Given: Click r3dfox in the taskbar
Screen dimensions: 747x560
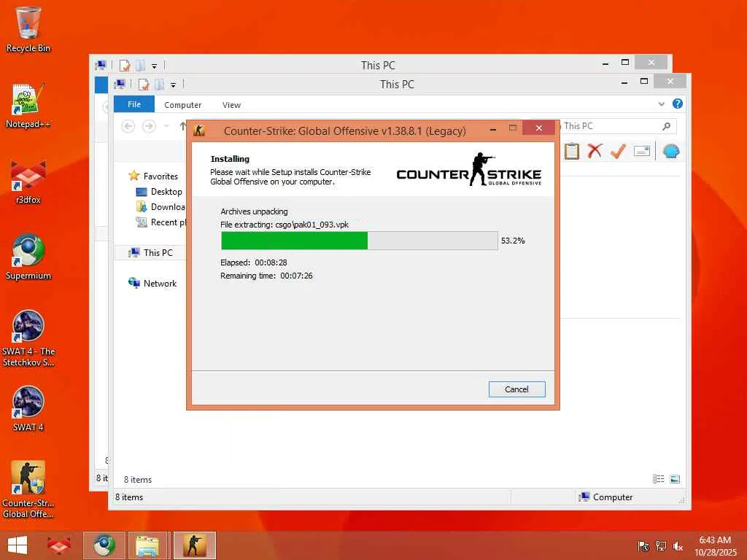Looking at the screenshot, I should (x=58, y=545).
